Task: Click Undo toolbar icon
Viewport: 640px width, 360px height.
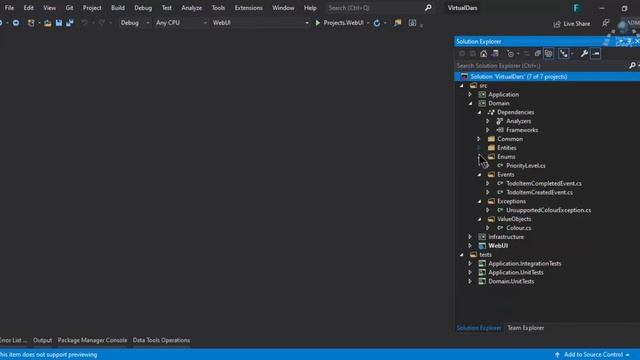Action: 84,23
